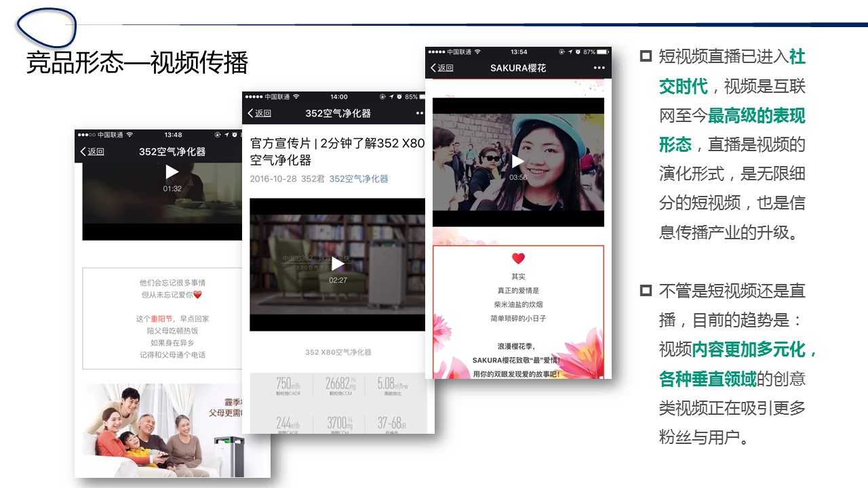Open the blue 352空气净化器 account link
Image resolution: width=868 pixels, height=488 pixels.
[359, 179]
